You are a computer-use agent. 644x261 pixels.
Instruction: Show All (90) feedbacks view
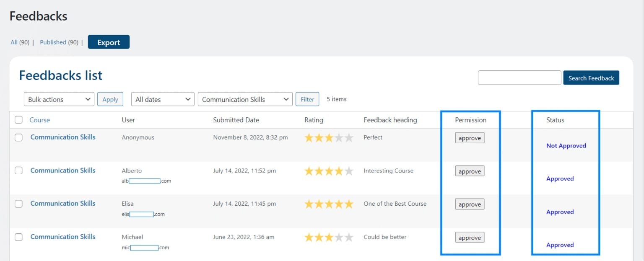(20, 42)
